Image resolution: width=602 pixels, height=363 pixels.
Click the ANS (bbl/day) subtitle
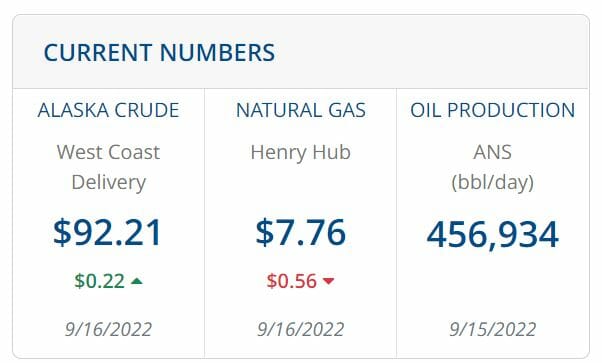coord(493,167)
